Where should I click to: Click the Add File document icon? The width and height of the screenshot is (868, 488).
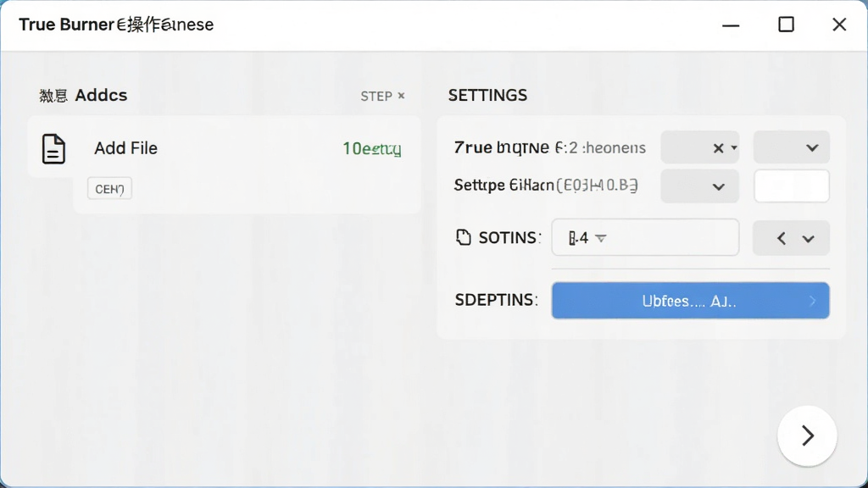click(x=53, y=149)
